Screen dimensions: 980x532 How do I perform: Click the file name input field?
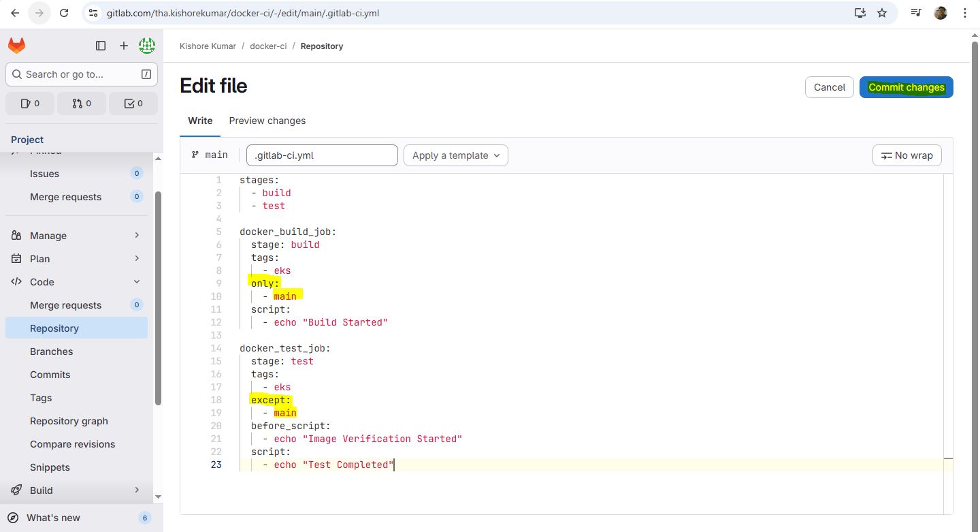322,155
